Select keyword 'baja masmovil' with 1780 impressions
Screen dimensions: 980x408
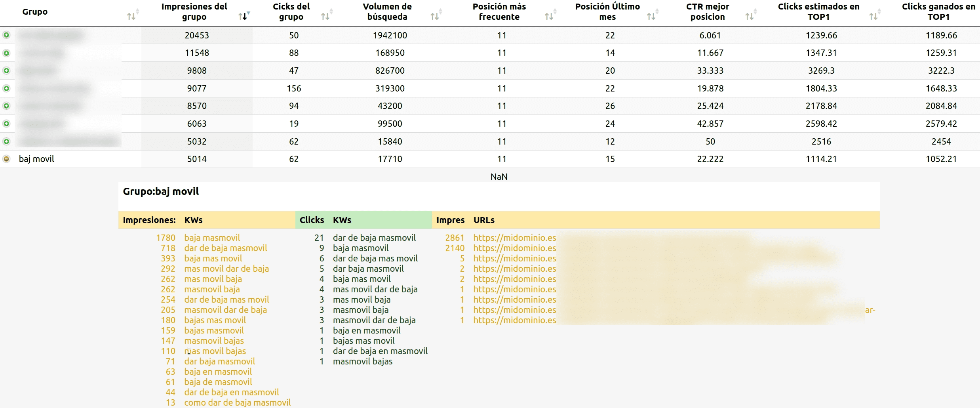212,238
